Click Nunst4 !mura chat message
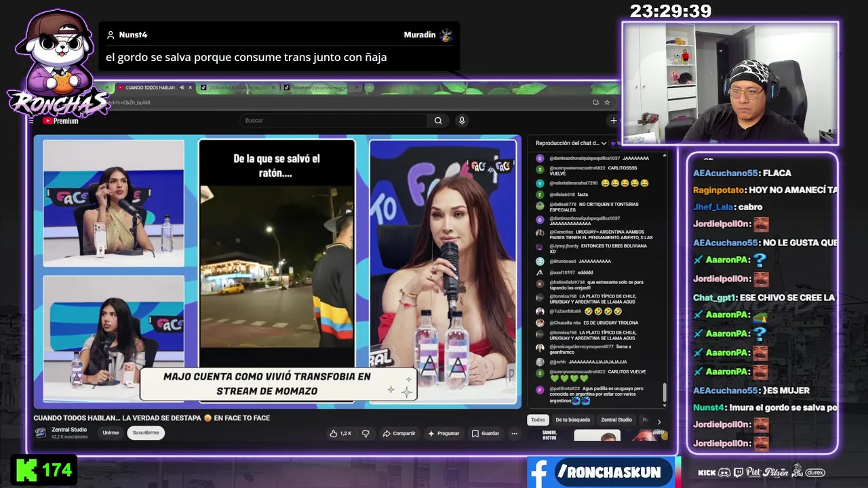Image resolution: width=868 pixels, height=488 pixels. pyautogui.click(x=765, y=408)
